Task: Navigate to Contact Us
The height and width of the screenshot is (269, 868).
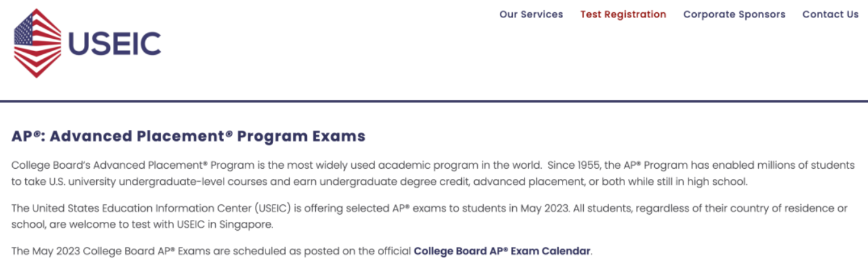Action: (831, 14)
